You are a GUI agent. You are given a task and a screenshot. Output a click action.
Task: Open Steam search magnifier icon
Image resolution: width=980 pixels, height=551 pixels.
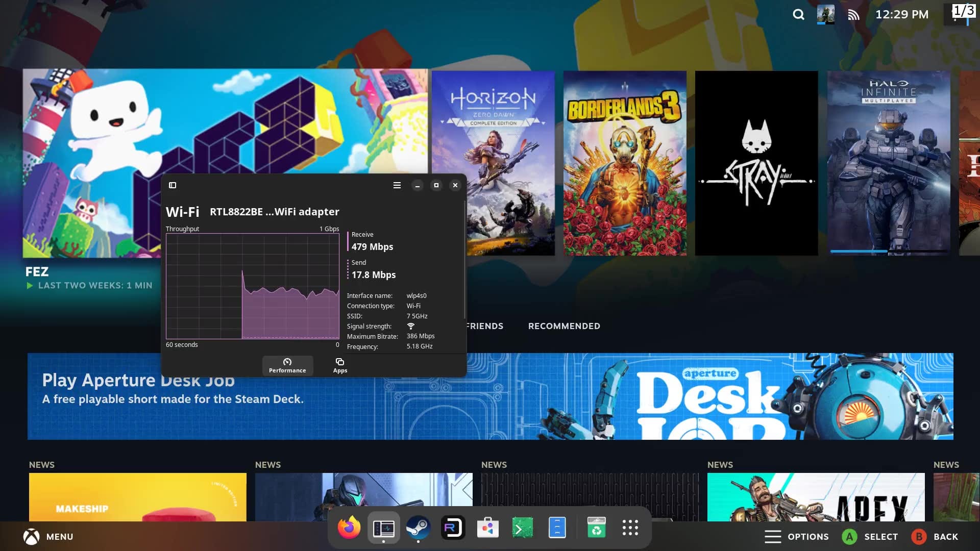pos(798,14)
